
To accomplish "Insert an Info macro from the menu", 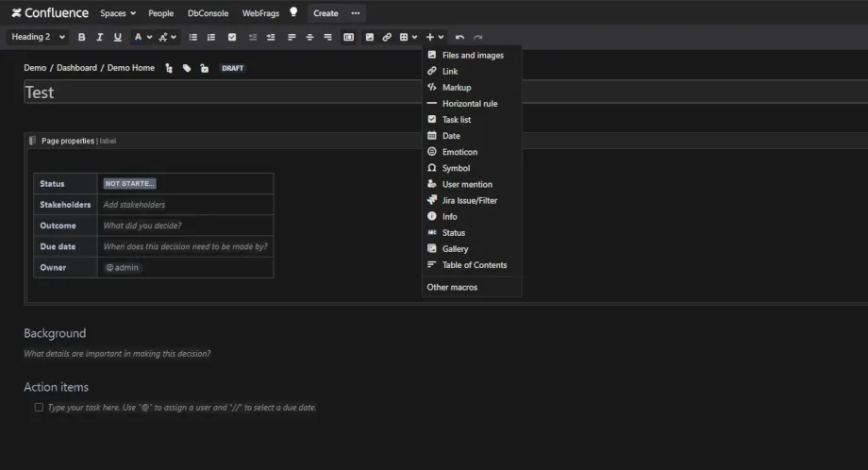I will click(472, 216).
